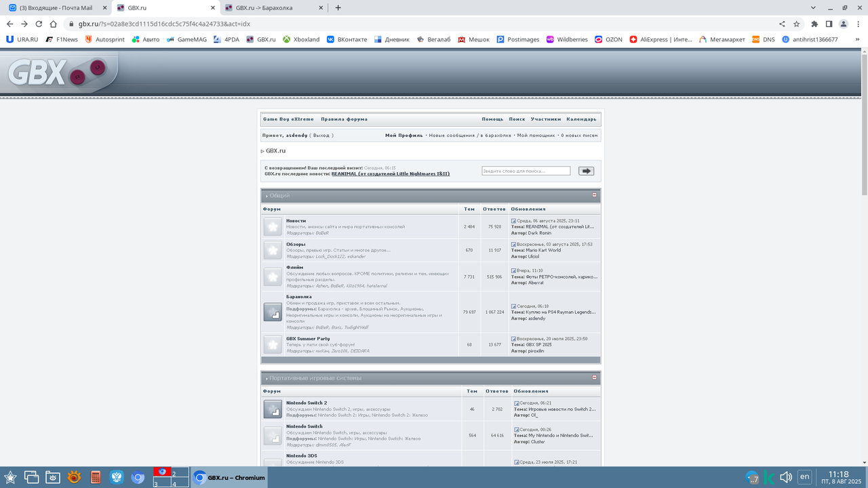The height and width of the screenshot is (488, 868).
Task: Open the Chromium three-dot menu
Action: click(858, 24)
